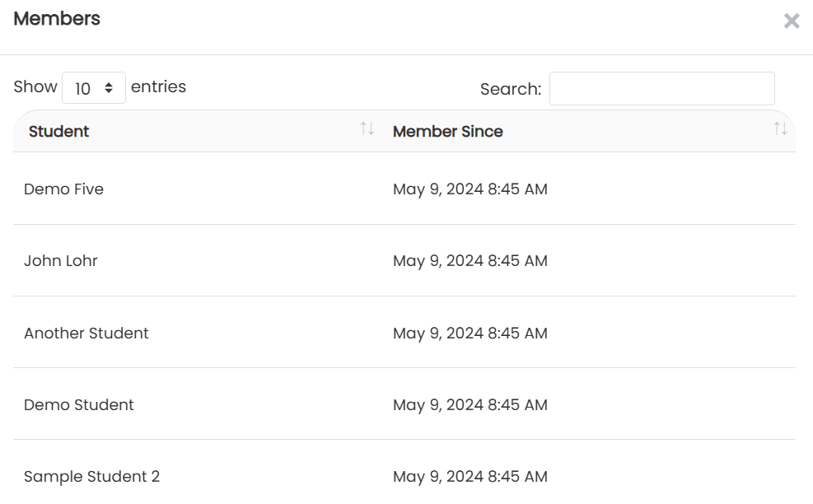Click Sample Student 2's member since date
This screenshot has height=504, width=813.
[x=470, y=477]
